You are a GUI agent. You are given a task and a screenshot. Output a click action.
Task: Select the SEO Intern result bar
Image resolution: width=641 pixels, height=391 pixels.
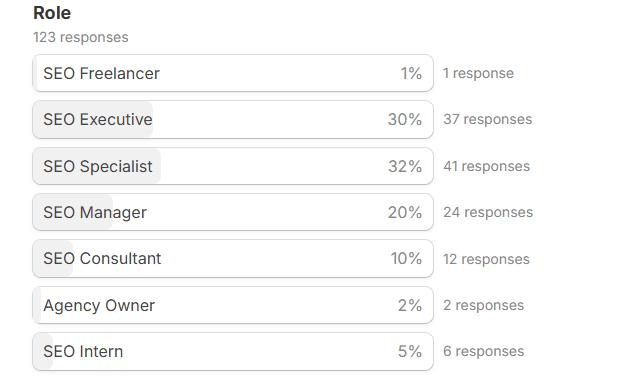(233, 351)
